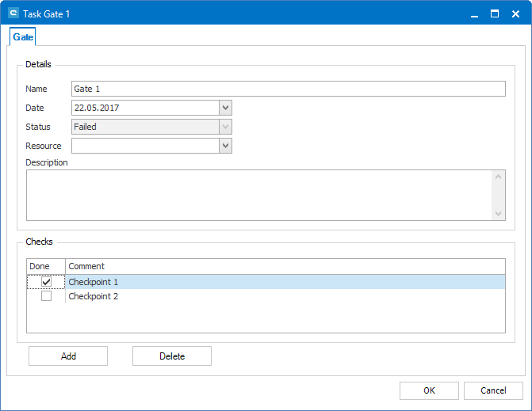The width and height of the screenshot is (532, 411).
Task: Maximize the Task Gate 1 window
Action: coord(495,13)
